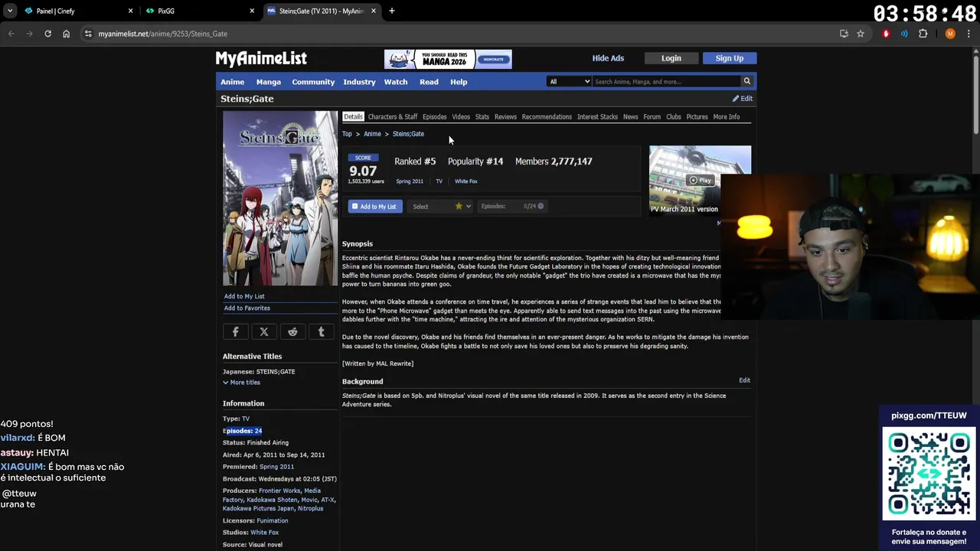Open new browser tab plus

coord(392,11)
